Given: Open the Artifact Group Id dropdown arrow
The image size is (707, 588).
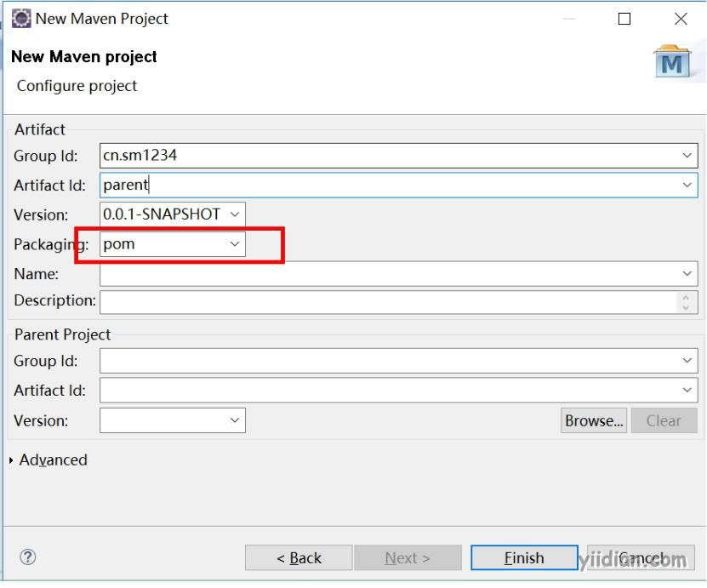Looking at the screenshot, I should (687, 156).
